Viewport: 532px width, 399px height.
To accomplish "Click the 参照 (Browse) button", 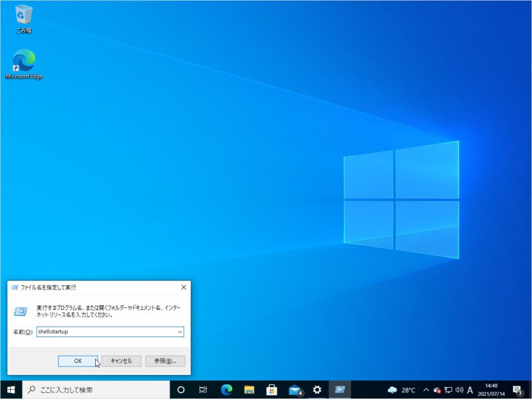I will pyautogui.click(x=164, y=360).
